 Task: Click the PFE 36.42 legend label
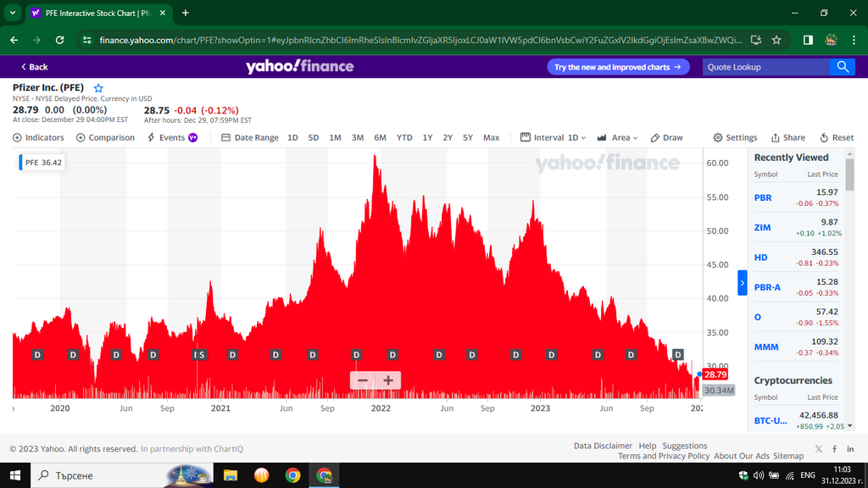(42, 162)
